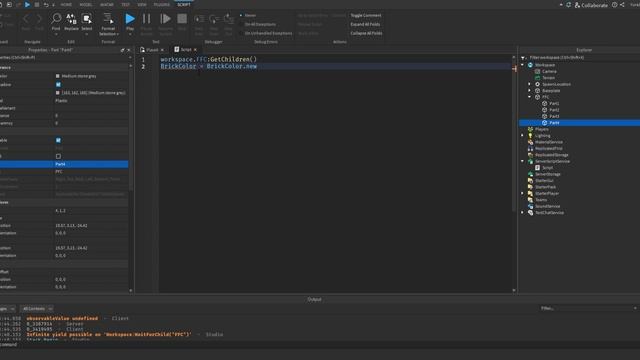The image size is (640, 360).
Task: Close the Place document tab
Action: pyautogui.click(x=162, y=50)
